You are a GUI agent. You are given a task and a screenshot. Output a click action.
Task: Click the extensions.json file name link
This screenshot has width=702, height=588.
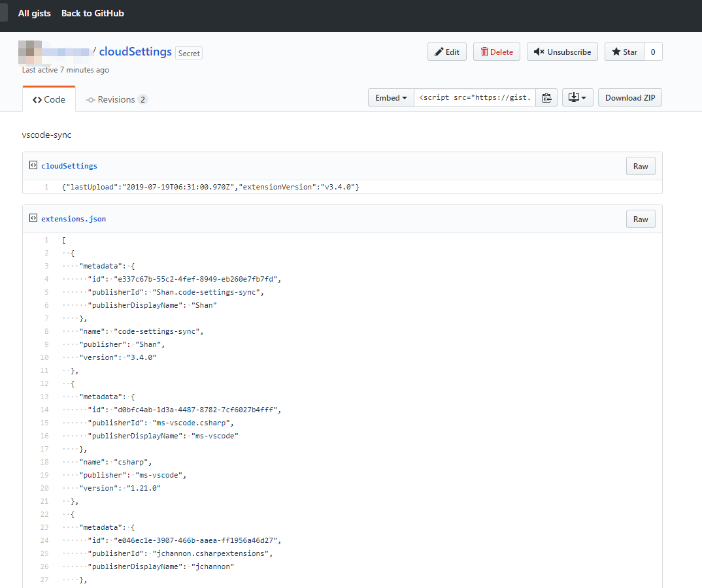pyautogui.click(x=73, y=219)
